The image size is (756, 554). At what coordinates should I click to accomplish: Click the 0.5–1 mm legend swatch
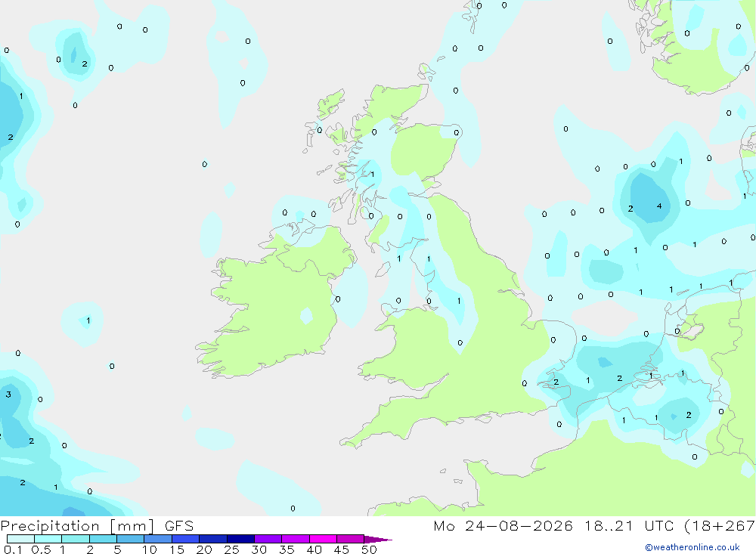point(48,539)
